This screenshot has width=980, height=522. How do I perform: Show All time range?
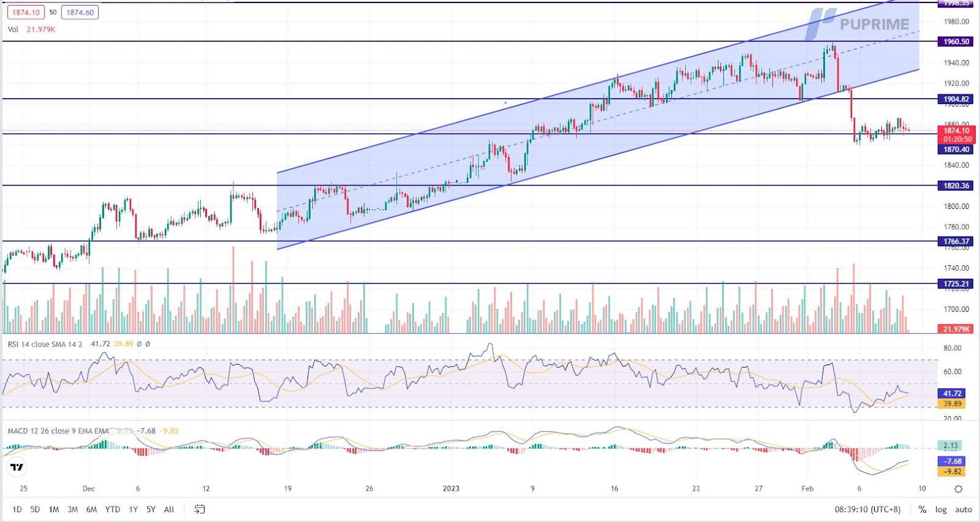[x=169, y=509]
